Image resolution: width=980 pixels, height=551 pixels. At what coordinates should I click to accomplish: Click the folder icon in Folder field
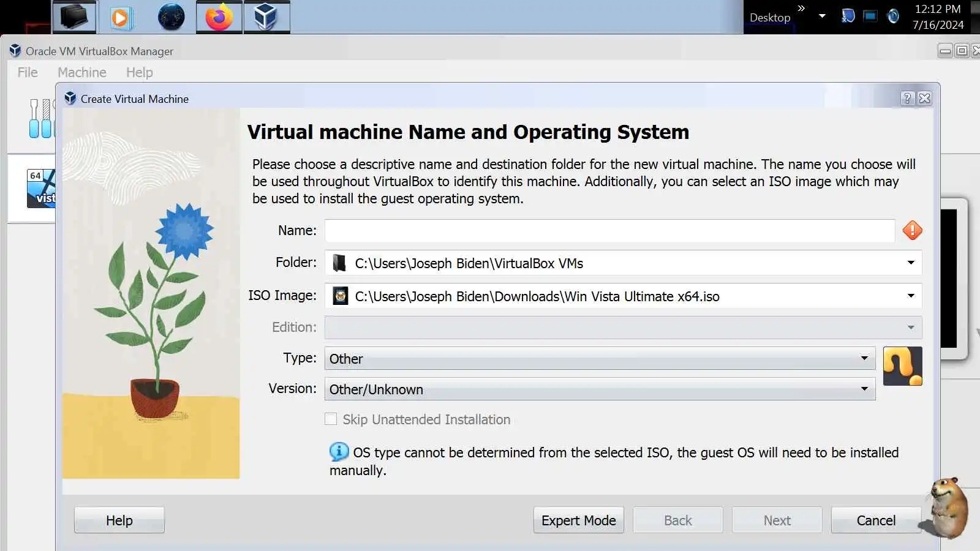(x=339, y=263)
